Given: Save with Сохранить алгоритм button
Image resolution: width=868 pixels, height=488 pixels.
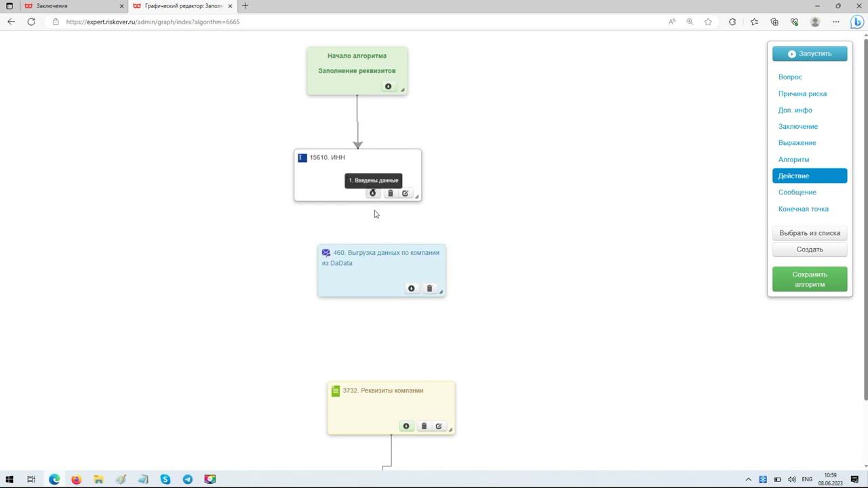Looking at the screenshot, I should 810,279.
